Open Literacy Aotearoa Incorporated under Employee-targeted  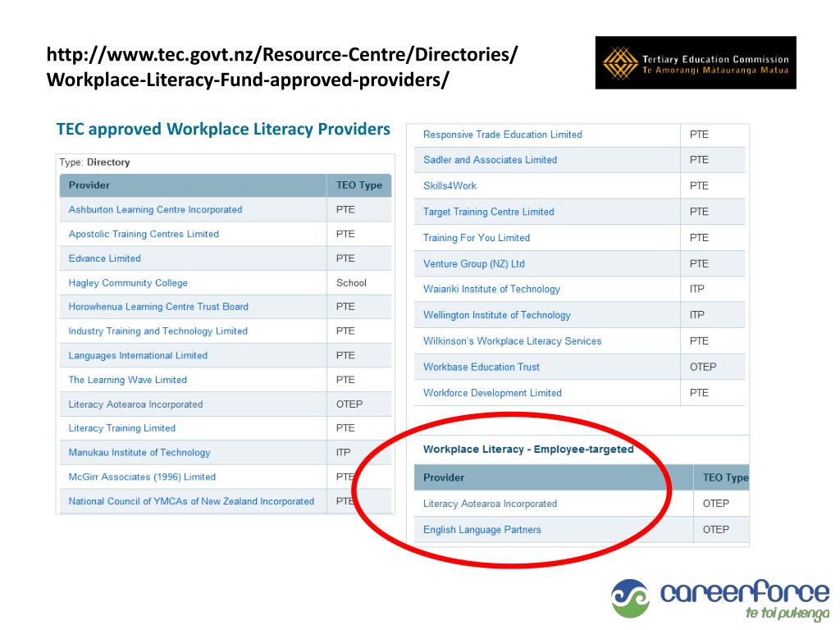pyautogui.click(x=490, y=504)
